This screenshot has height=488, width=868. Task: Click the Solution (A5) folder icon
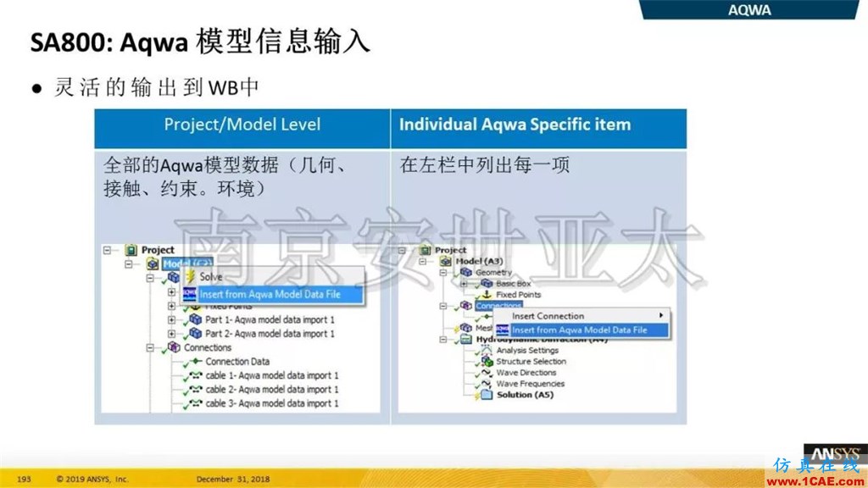487,395
